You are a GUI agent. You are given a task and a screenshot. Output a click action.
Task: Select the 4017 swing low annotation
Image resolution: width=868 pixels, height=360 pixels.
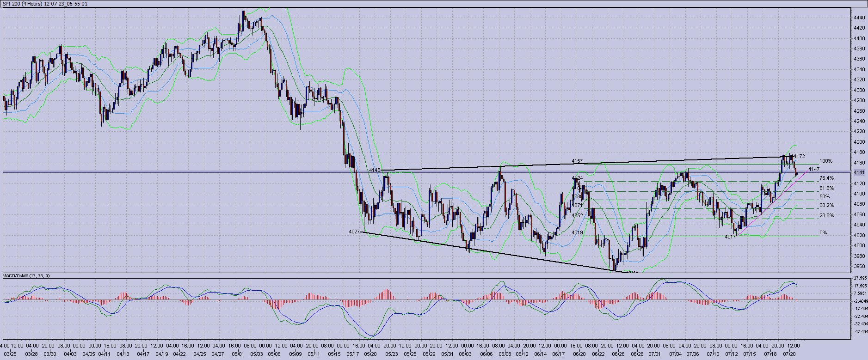730,237
